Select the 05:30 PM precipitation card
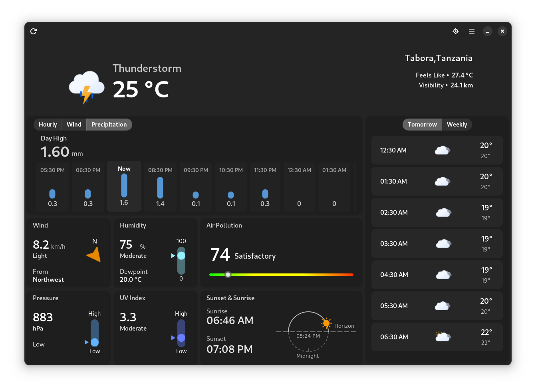The height and width of the screenshot is (392, 536). coord(52,186)
